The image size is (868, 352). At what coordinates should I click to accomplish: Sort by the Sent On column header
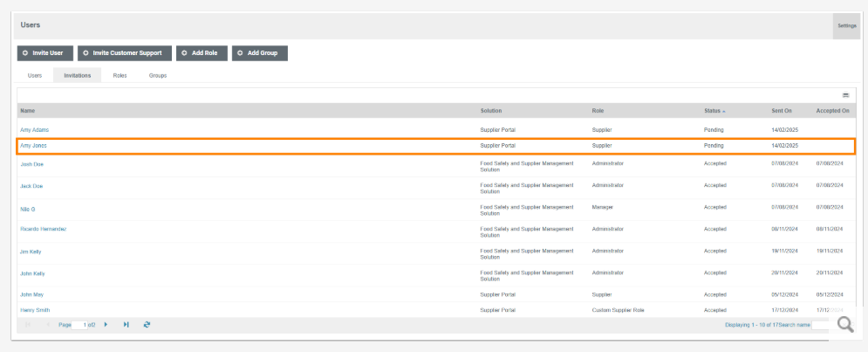coord(782,111)
